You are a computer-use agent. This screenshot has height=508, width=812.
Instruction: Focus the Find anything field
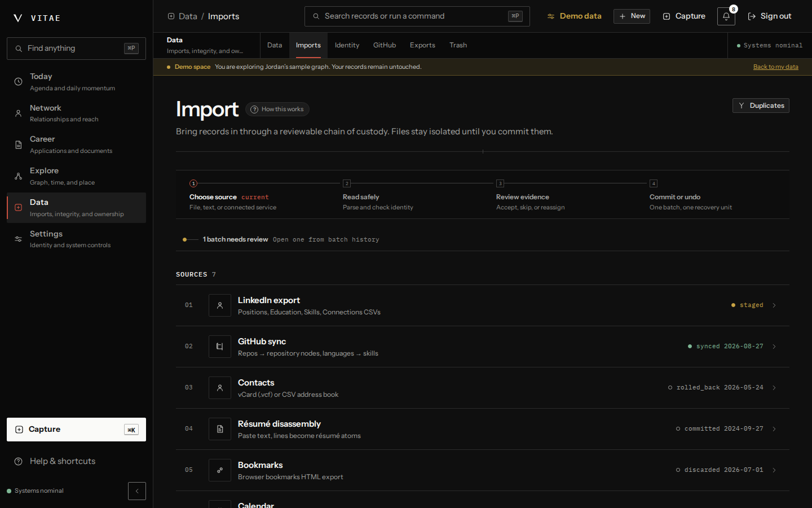(x=76, y=49)
